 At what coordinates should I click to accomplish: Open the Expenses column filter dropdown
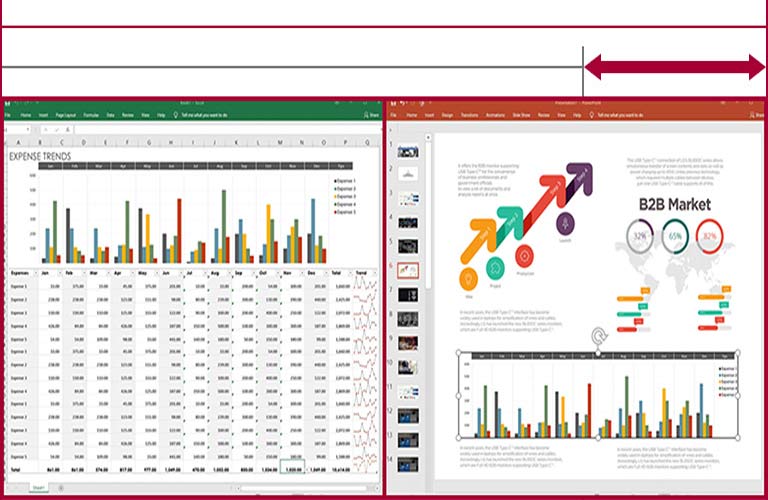click(x=34, y=272)
